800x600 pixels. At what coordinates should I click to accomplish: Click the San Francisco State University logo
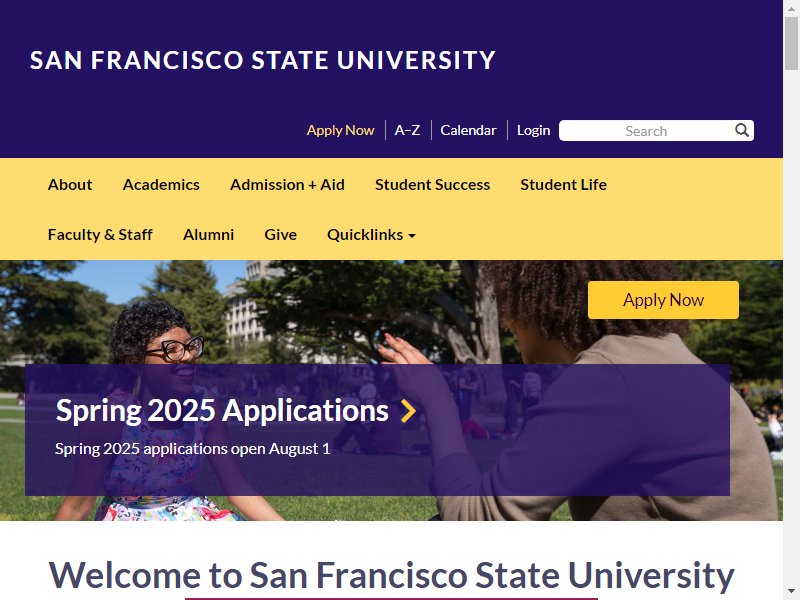tap(263, 60)
